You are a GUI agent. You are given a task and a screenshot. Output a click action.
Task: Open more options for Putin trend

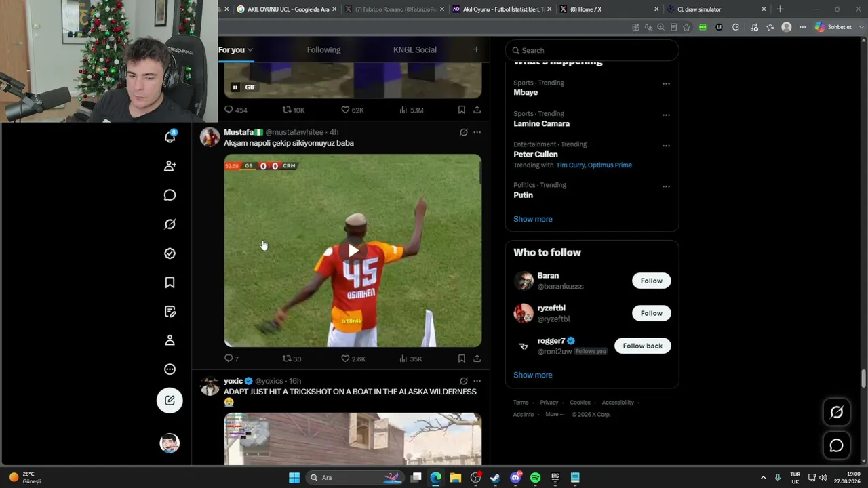[x=666, y=186]
